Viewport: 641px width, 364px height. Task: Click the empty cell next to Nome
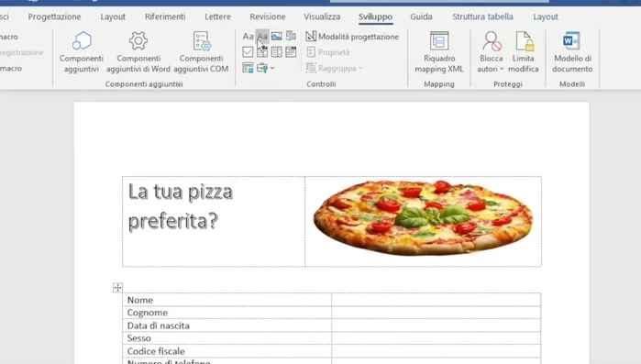[437, 300]
